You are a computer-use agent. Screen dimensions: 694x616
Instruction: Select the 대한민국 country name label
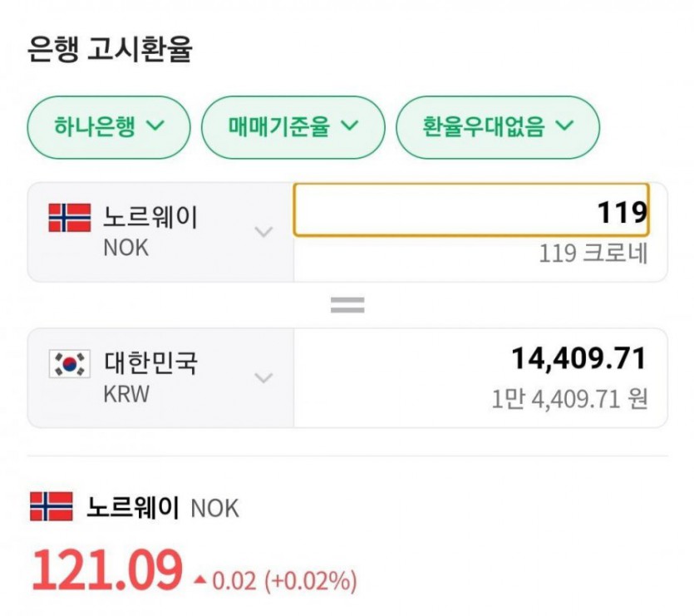[150, 363]
